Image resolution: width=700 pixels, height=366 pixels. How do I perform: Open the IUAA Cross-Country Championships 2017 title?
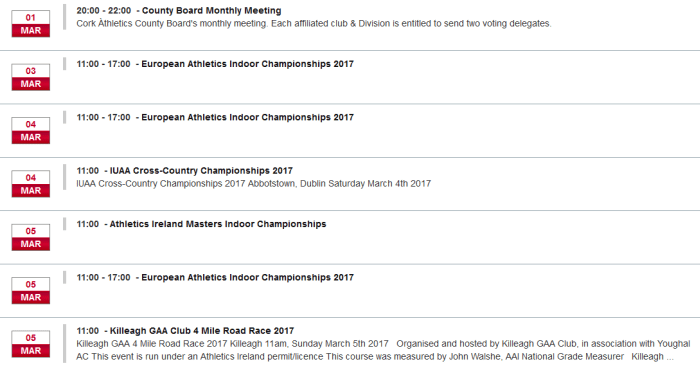coord(201,171)
